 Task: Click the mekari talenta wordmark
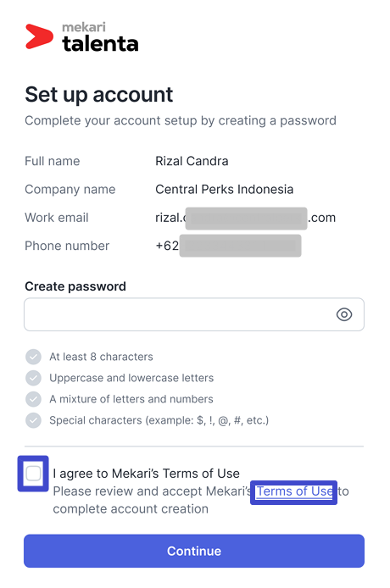[x=100, y=36]
